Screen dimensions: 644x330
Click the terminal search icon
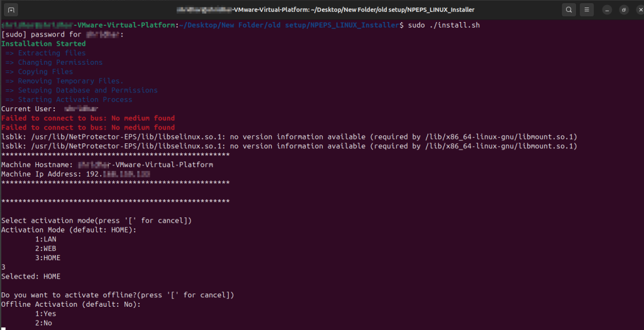click(x=569, y=9)
